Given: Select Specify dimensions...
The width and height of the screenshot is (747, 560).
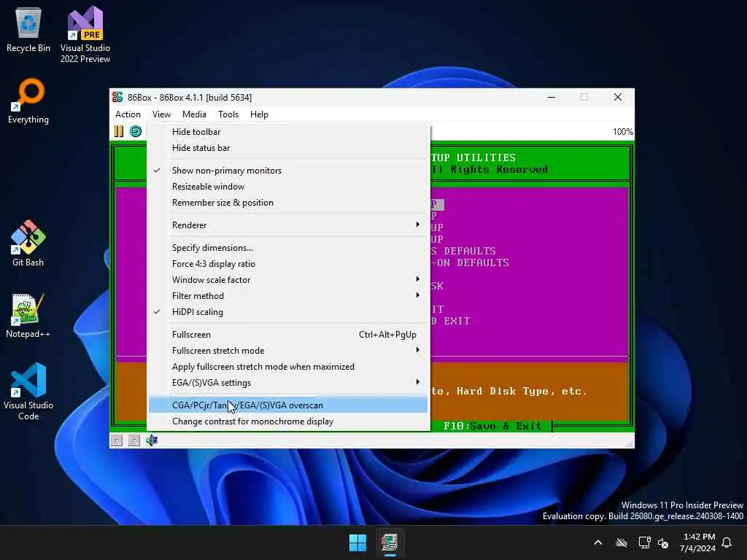Looking at the screenshot, I should pyautogui.click(x=287, y=248).
